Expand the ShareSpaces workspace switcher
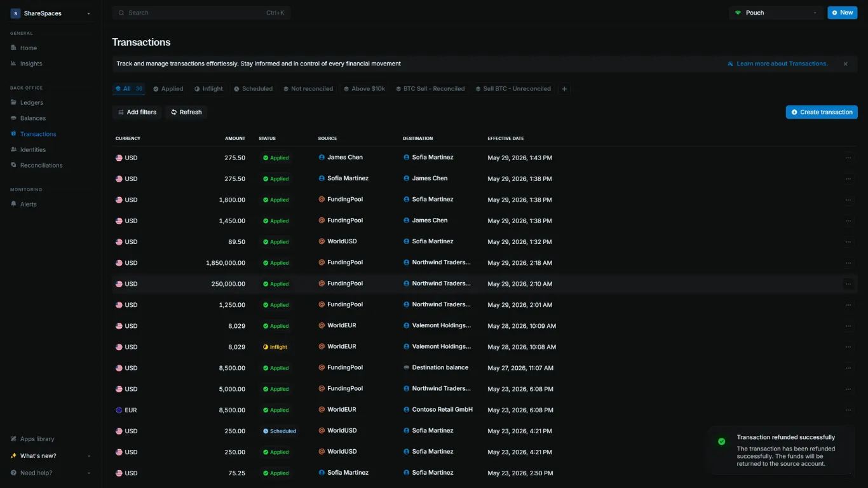Image resolution: width=868 pixels, height=488 pixels. [51, 13]
